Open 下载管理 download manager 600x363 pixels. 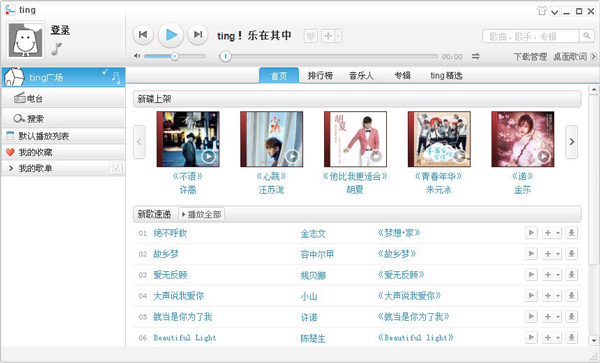(x=530, y=57)
